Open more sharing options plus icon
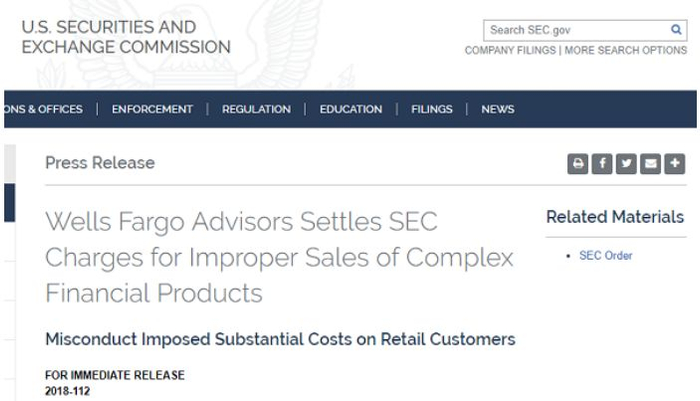This screenshot has width=700, height=401. pos(674,164)
